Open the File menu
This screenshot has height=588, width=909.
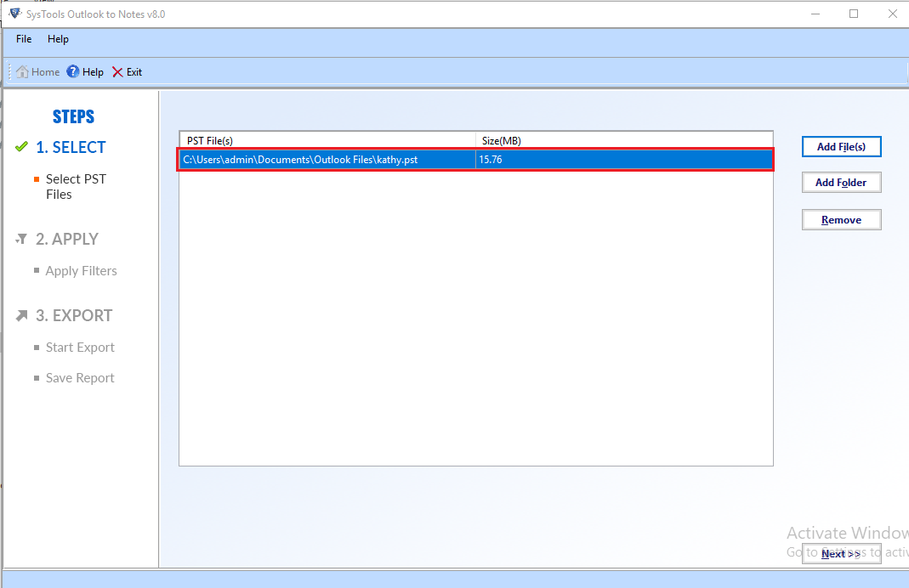pyautogui.click(x=24, y=39)
